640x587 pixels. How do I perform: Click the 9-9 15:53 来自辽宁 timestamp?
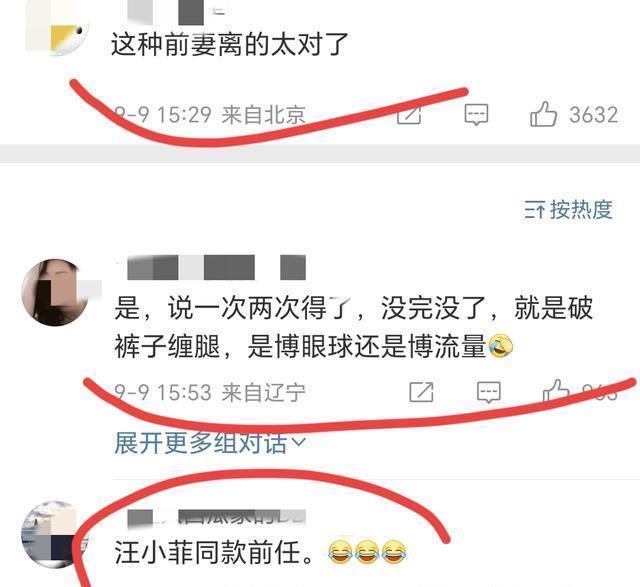(210, 393)
